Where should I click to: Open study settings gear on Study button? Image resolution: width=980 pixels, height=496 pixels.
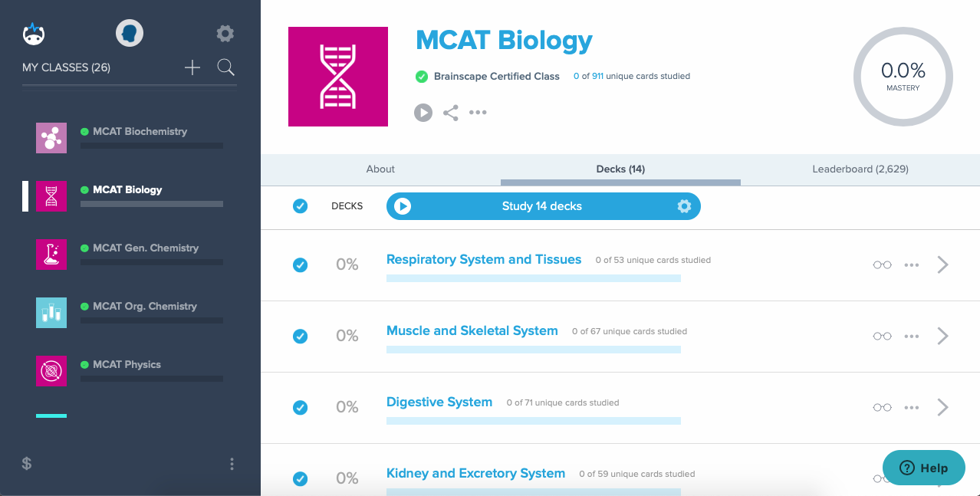[684, 206]
